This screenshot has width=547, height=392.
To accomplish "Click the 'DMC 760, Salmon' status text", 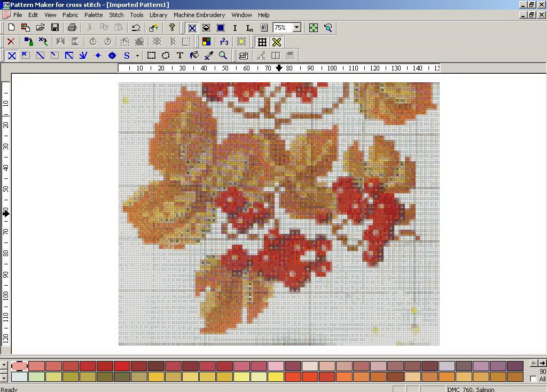I will [x=471, y=389].
